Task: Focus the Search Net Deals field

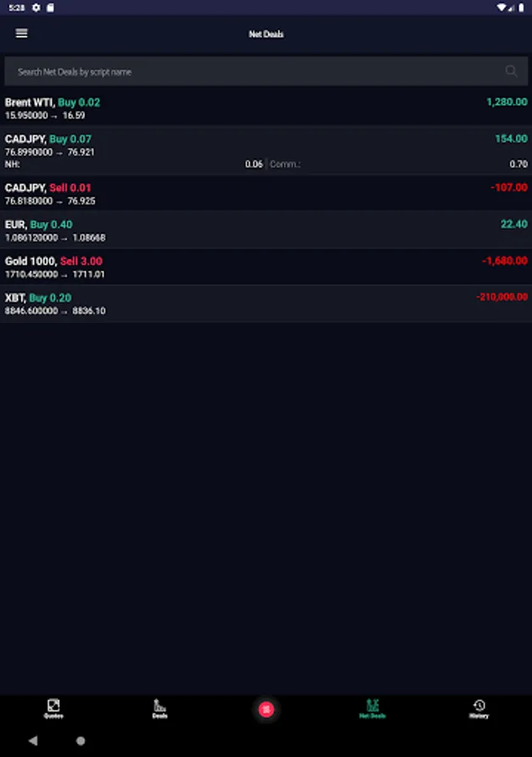Action: click(252, 71)
